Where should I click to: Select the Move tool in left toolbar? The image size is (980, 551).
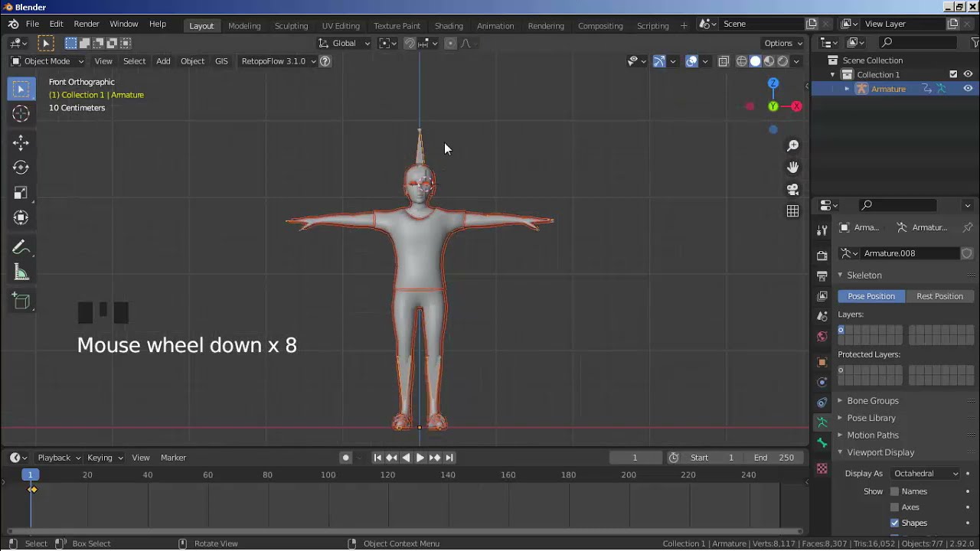(x=21, y=142)
